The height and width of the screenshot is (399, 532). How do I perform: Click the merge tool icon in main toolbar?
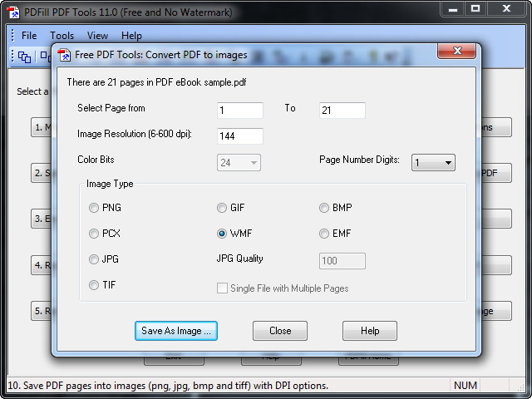24,57
